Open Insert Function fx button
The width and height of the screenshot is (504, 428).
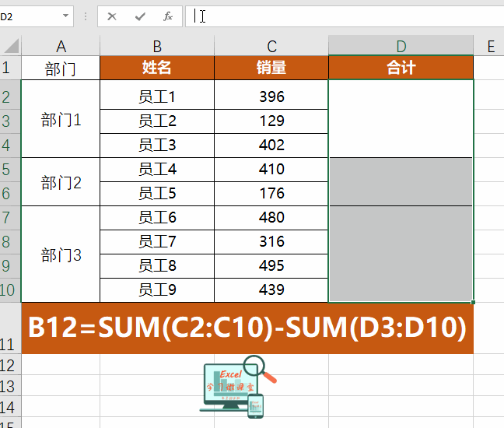[x=168, y=16]
